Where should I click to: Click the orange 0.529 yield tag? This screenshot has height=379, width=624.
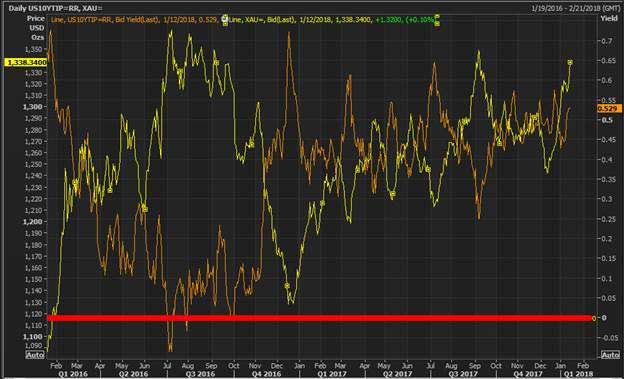coord(609,109)
